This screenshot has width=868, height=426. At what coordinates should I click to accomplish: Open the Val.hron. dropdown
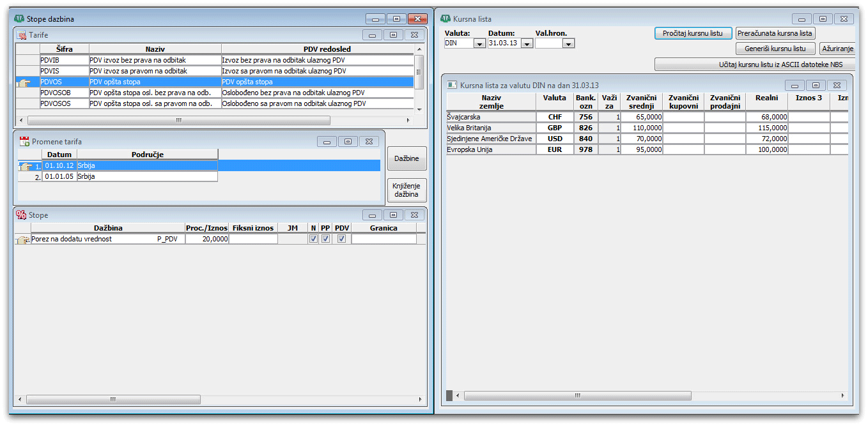coord(568,43)
